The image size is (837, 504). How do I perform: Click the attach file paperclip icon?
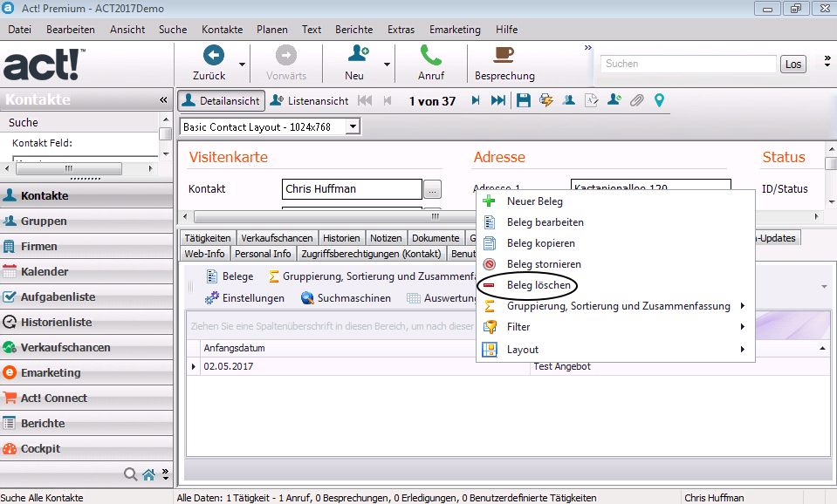(x=636, y=100)
